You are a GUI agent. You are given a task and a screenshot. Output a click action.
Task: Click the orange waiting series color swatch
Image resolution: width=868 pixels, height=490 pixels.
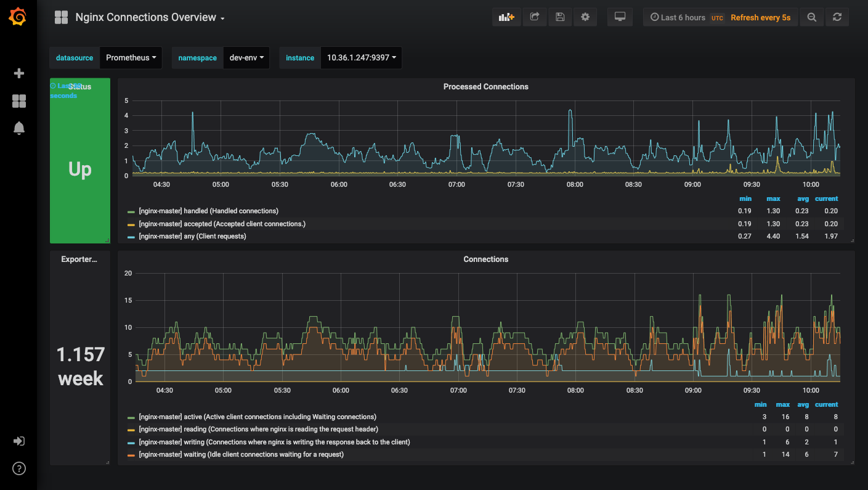[x=131, y=455]
